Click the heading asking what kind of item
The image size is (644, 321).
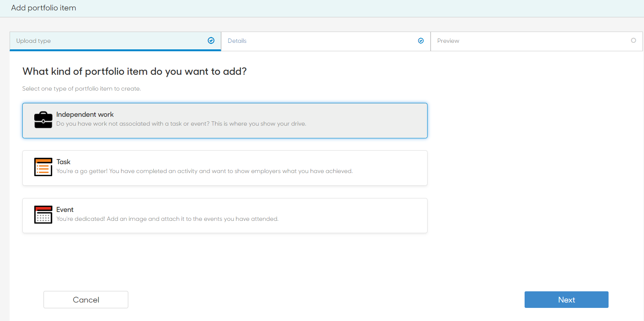(x=134, y=71)
